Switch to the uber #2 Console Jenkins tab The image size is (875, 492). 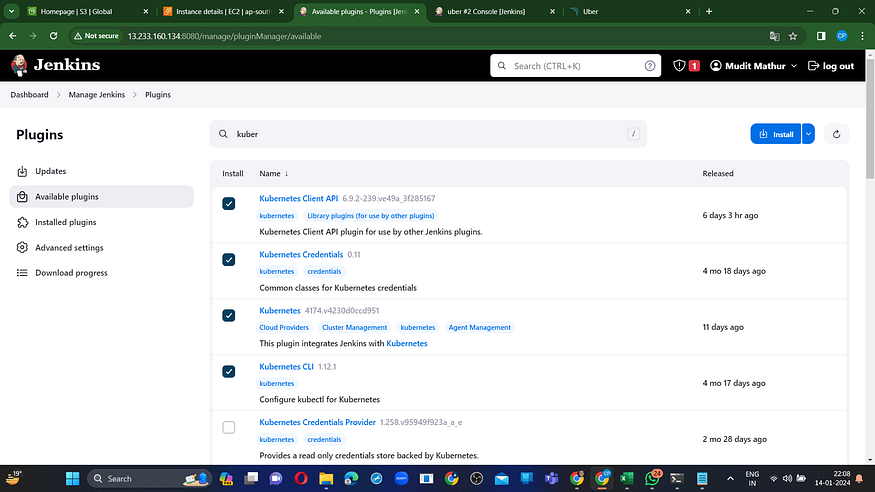495,11
